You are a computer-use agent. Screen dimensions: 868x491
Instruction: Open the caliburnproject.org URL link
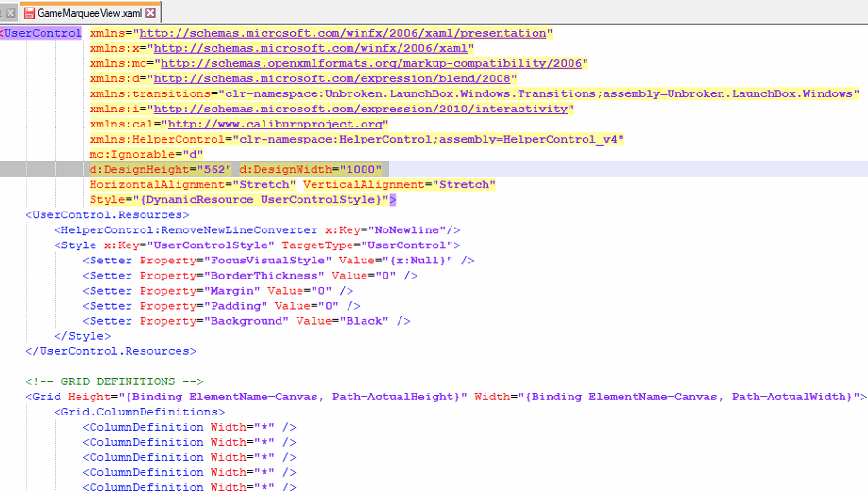(275, 124)
